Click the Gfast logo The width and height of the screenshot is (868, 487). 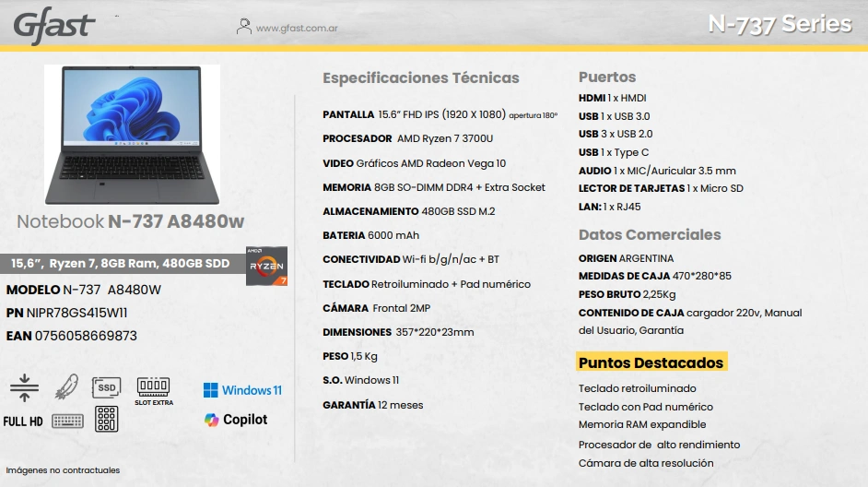[x=54, y=26]
